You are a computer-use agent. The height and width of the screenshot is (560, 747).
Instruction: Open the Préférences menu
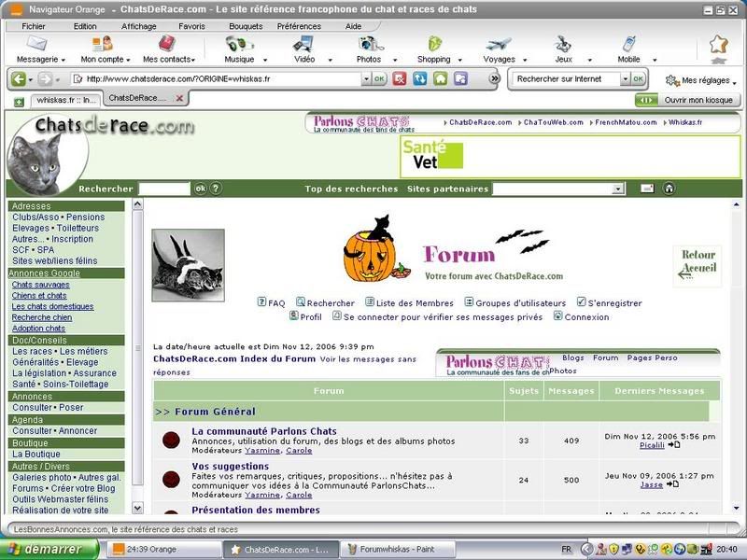(x=299, y=27)
